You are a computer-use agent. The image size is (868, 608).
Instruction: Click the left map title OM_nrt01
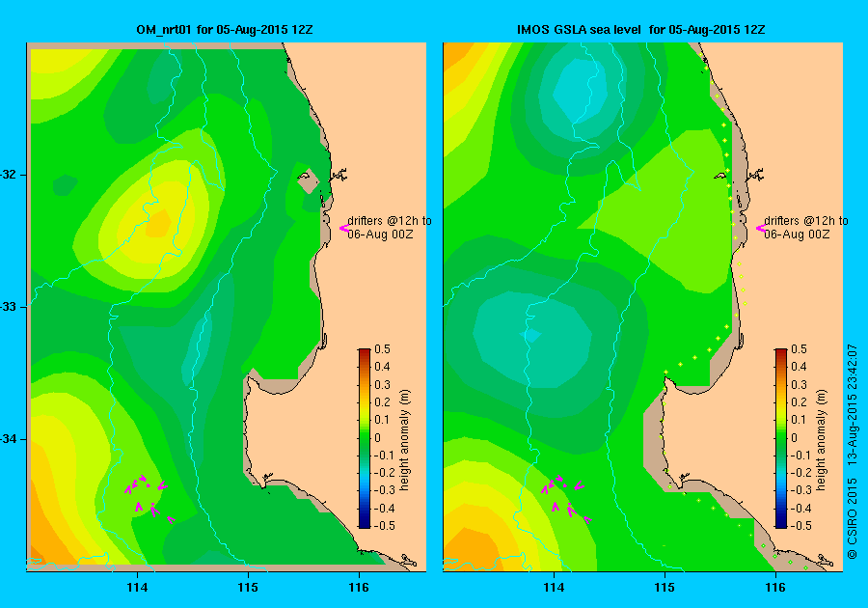tap(225, 29)
